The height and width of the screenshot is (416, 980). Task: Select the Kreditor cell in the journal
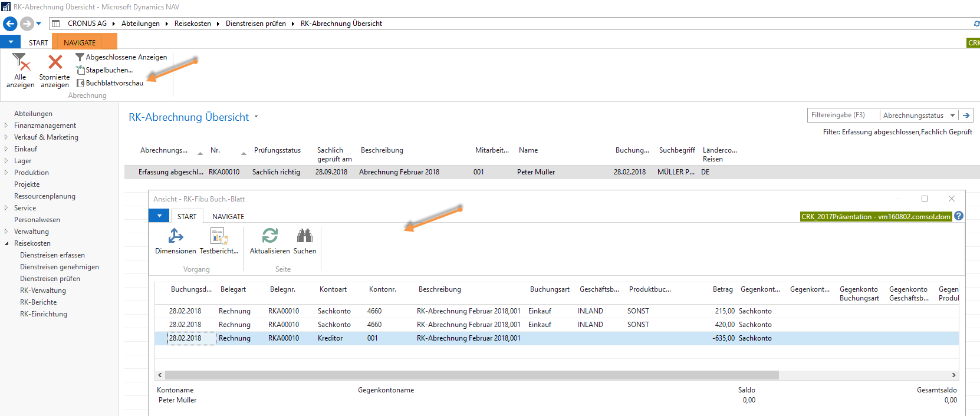[x=330, y=338]
